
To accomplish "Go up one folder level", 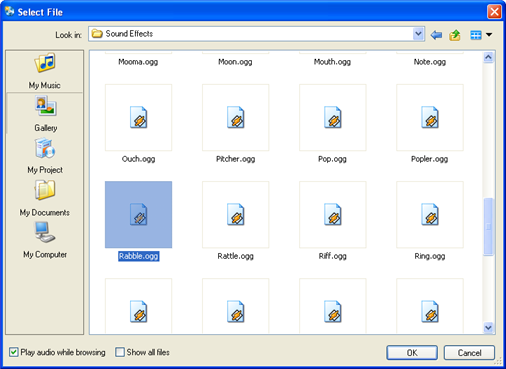I will pos(455,35).
